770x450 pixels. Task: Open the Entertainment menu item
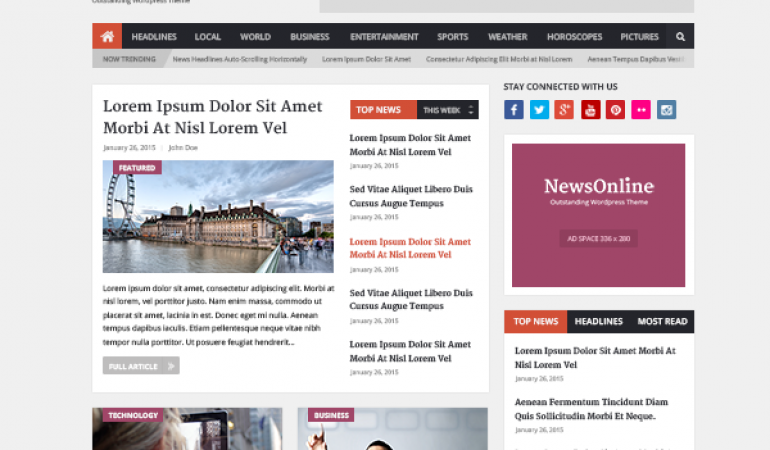tap(384, 37)
